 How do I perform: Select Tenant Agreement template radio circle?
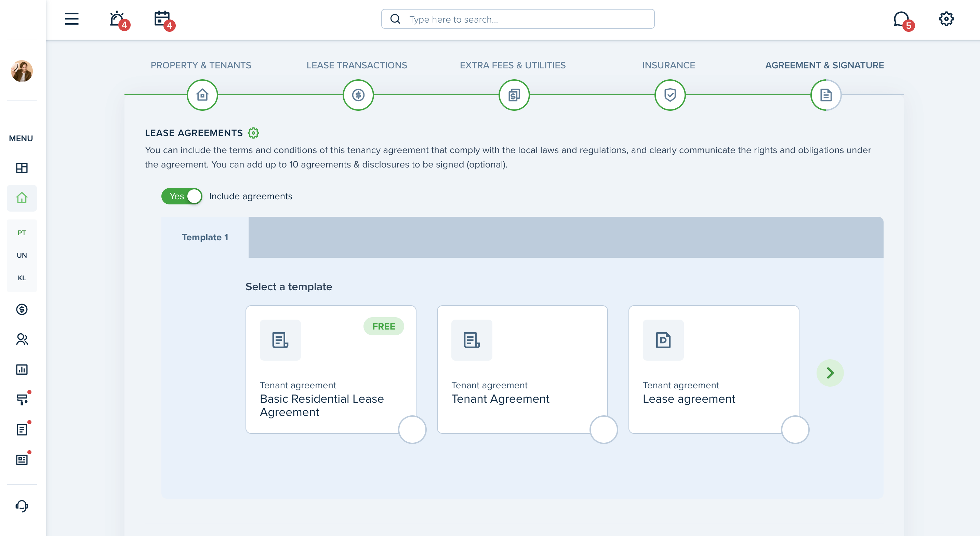click(604, 429)
